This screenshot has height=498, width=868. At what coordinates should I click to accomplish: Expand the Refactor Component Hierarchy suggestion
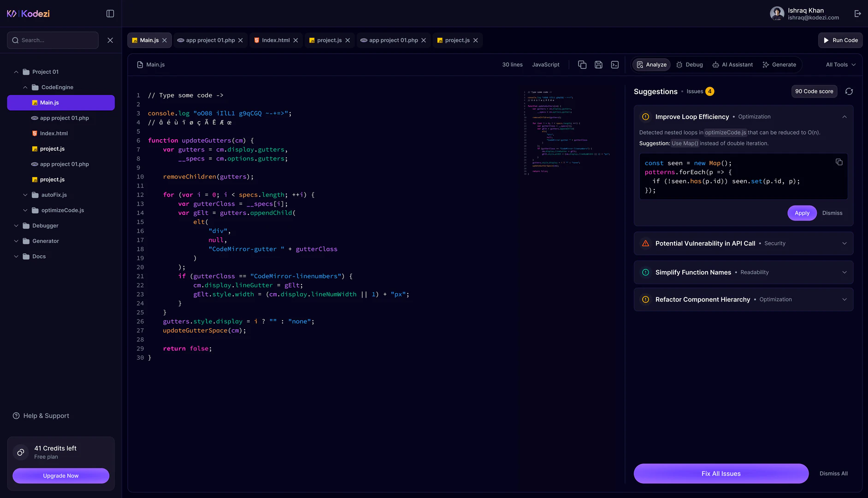844,299
